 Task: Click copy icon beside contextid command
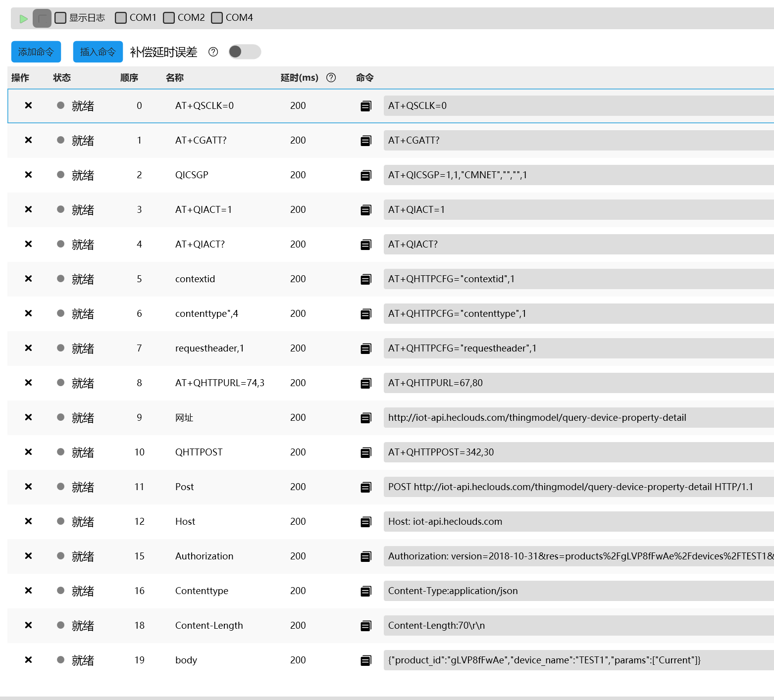click(366, 279)
